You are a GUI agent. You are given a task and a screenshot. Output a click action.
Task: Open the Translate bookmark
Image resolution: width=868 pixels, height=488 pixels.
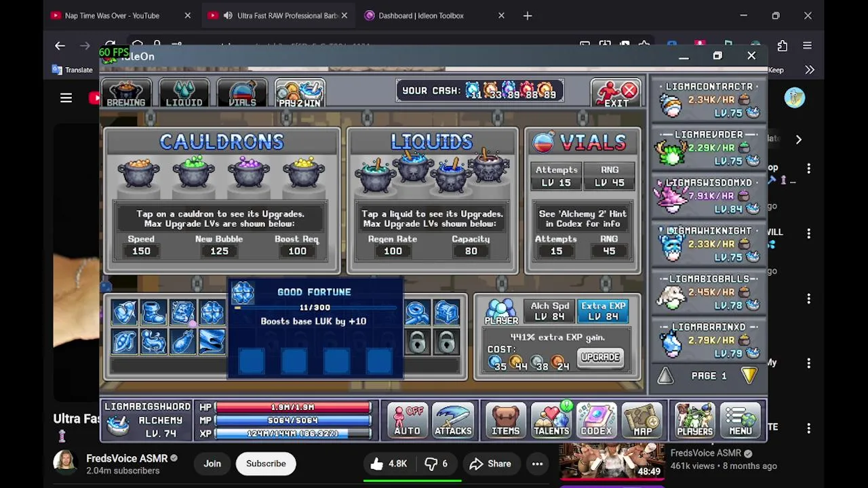73,70
